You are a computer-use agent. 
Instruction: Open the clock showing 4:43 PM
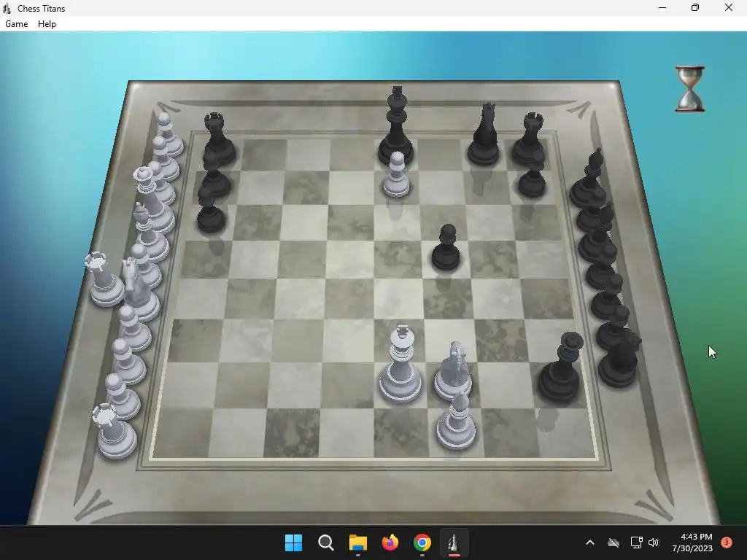tap(692, 542)
